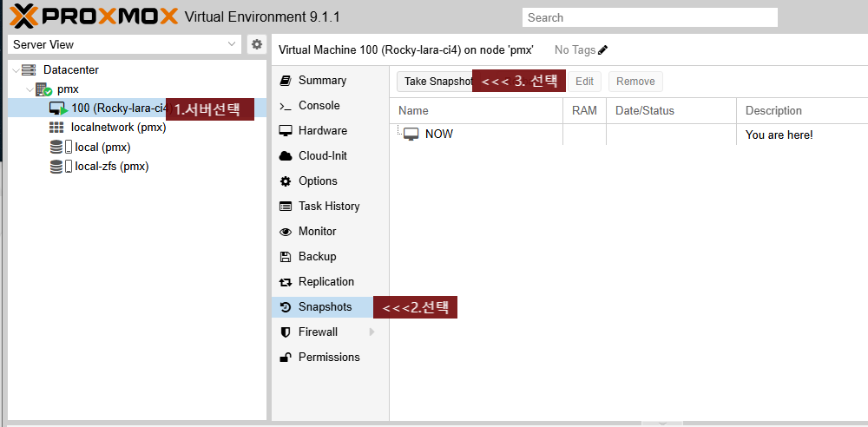Sort by the Date/Status column header
868x427 pixels.
point(672,111)
